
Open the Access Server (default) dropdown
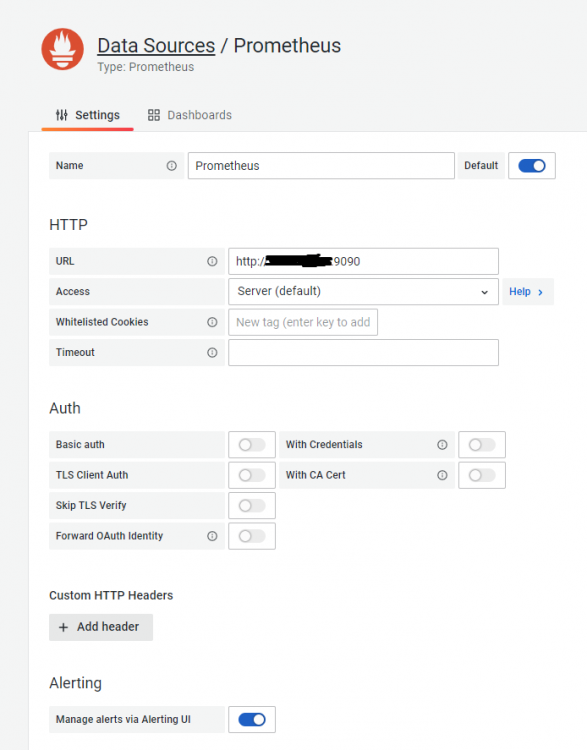coord(363,291)
